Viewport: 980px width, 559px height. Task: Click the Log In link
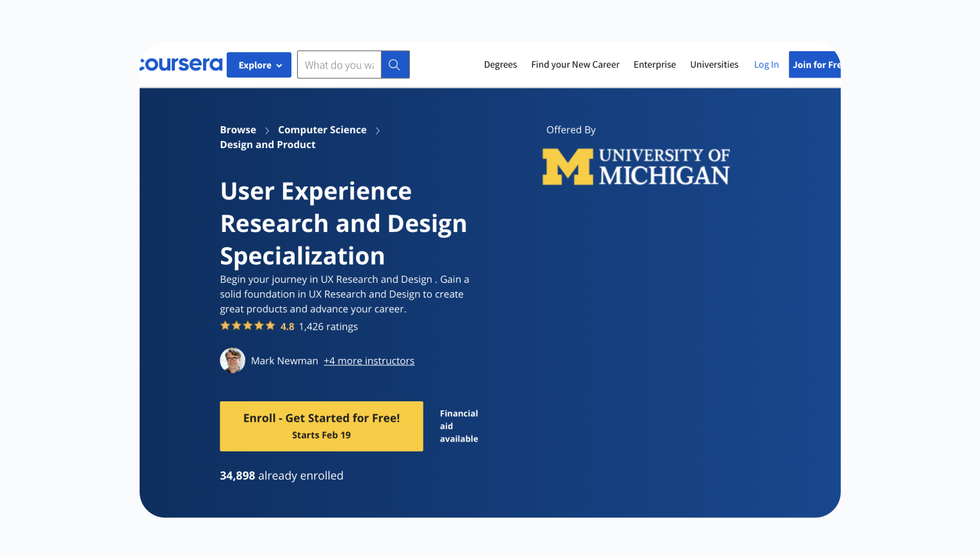[766, 65]
